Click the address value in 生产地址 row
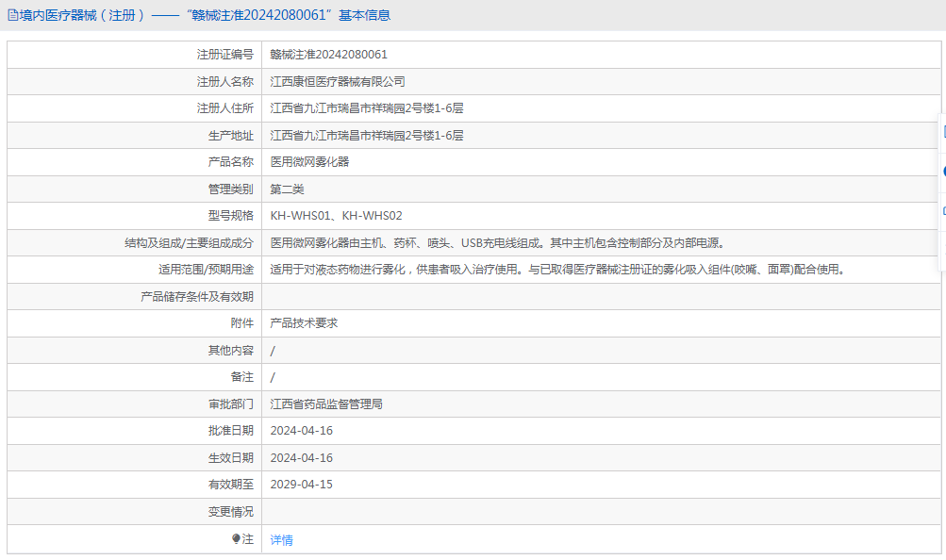 [367, 136]
